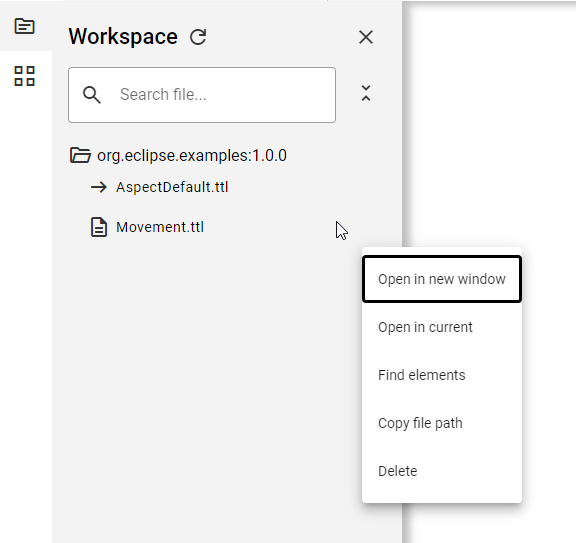This screenshot has width=576, height=543.
Task: Select Movement.ttl in the file tree
Action: pos(160,227)
